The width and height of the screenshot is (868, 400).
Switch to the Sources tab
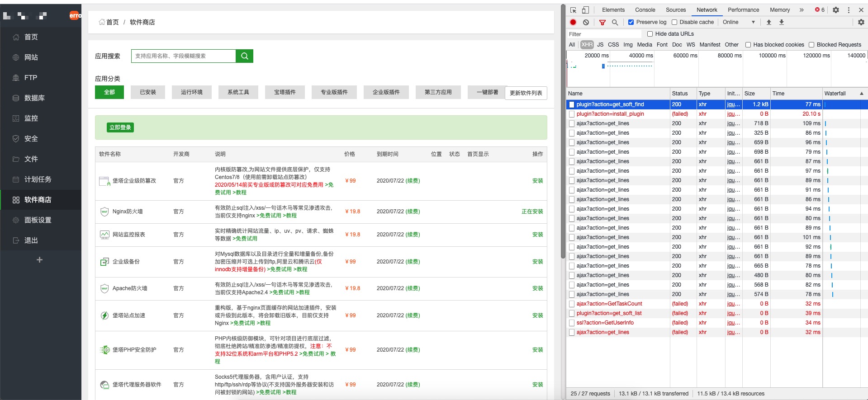[676, 10]
